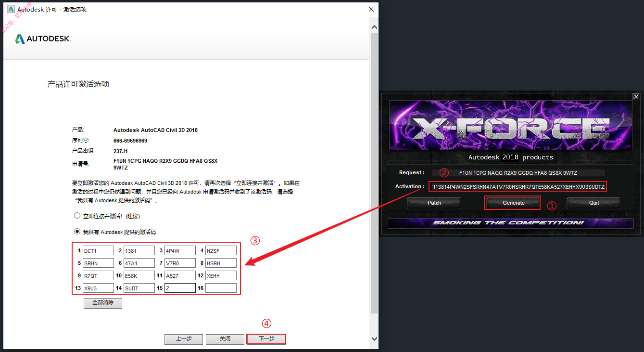Click activation code field 11 containing A527
This screenshot has height=352, width=644.
[x=180, y=275]
